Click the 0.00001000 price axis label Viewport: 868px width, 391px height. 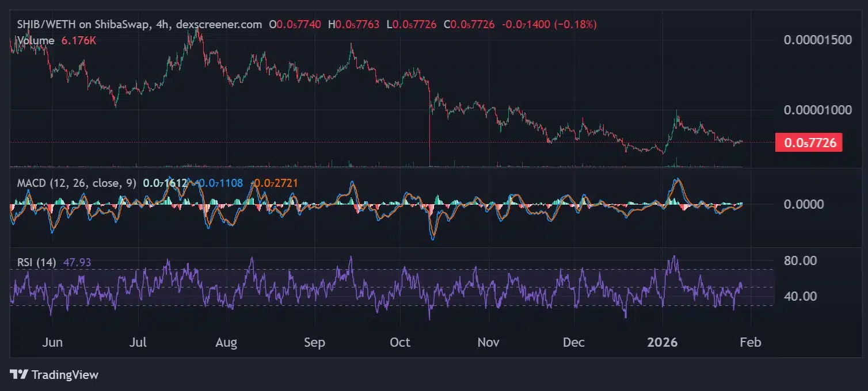click(x=817, y=110)
